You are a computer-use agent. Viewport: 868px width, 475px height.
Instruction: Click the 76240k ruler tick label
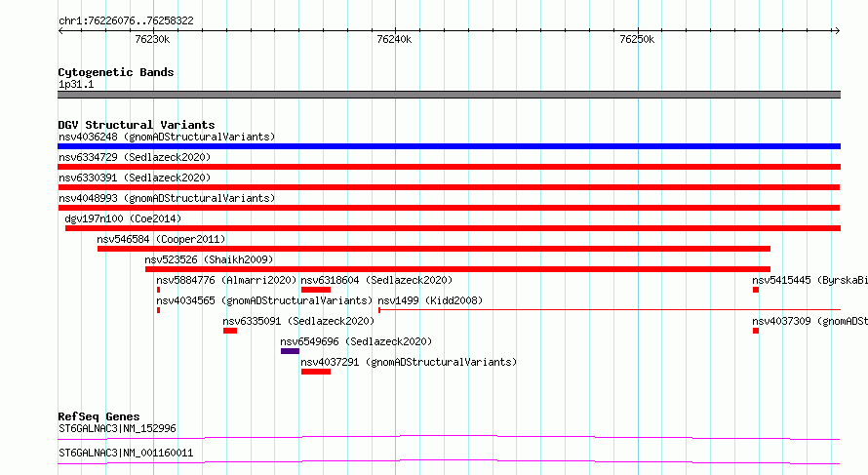pos(394,40)
